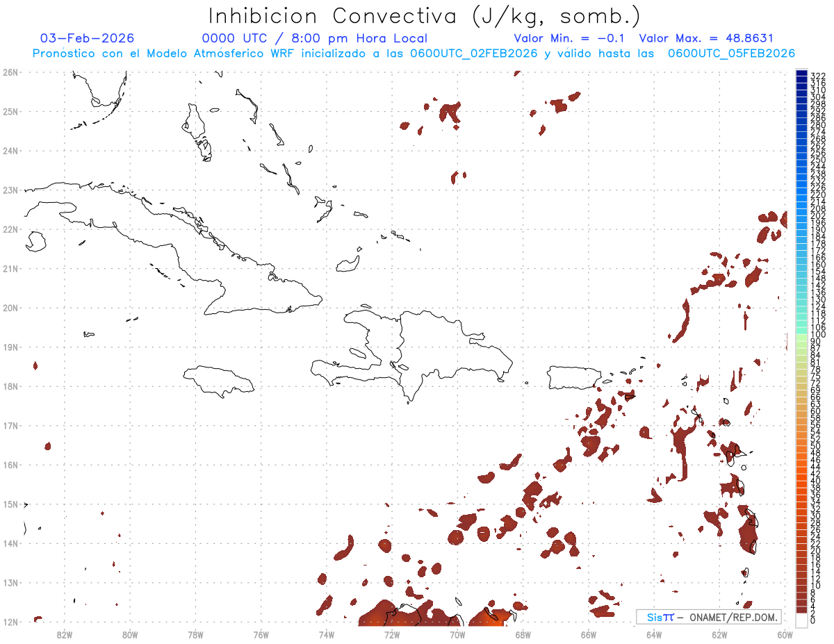This screenshot has width=834, height=644.
Task: Click the 12N latitude label
Action: [10, 622]
